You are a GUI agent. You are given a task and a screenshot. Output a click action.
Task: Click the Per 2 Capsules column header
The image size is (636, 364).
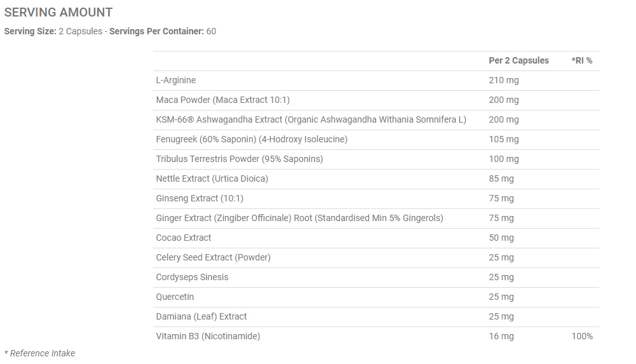[518, 60]
